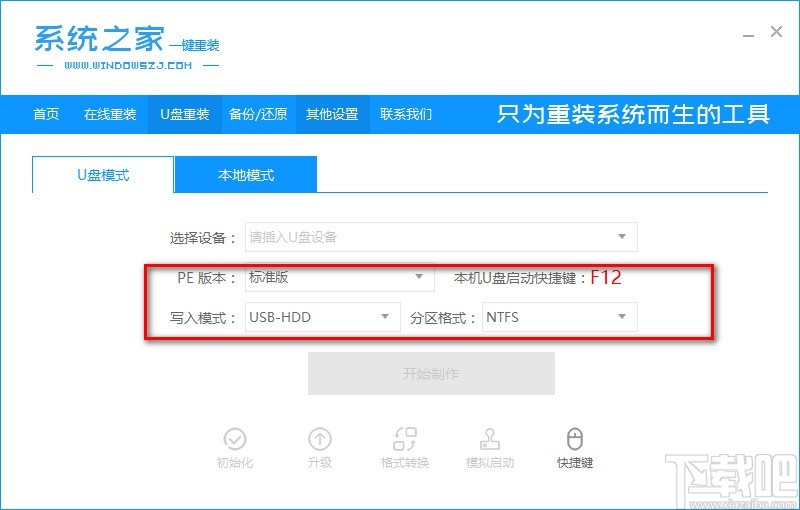The height and width of the screenshot is (510, 800).
Task: Open the 联系我们 menu item
Action: point(406,114)
